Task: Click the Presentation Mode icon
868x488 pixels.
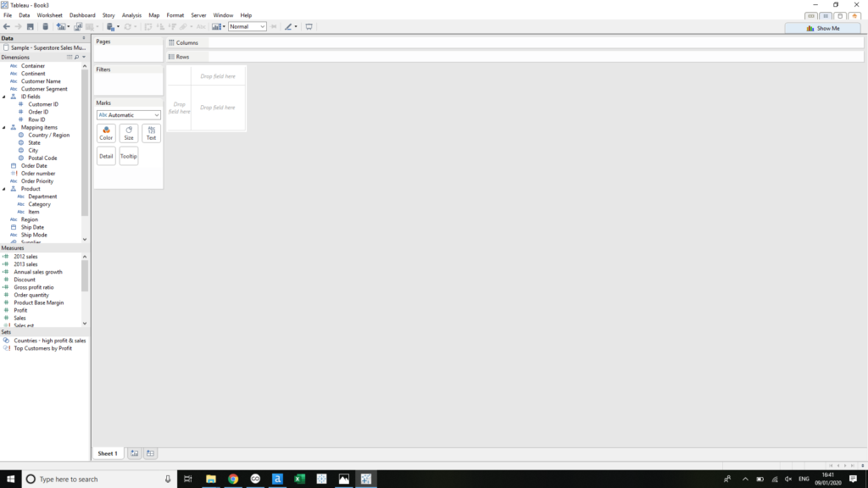Action: (x=309, y=26)
